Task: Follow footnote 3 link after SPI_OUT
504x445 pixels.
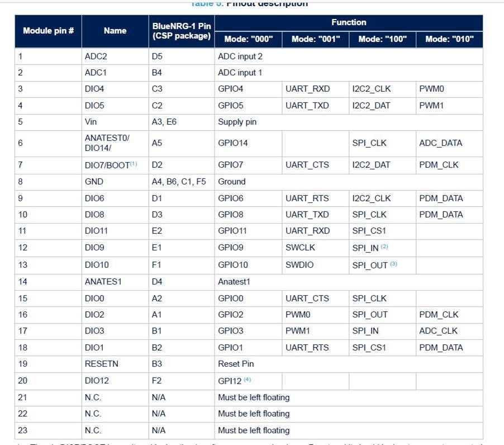Action: pyautogui.click(x=393, y=264)
